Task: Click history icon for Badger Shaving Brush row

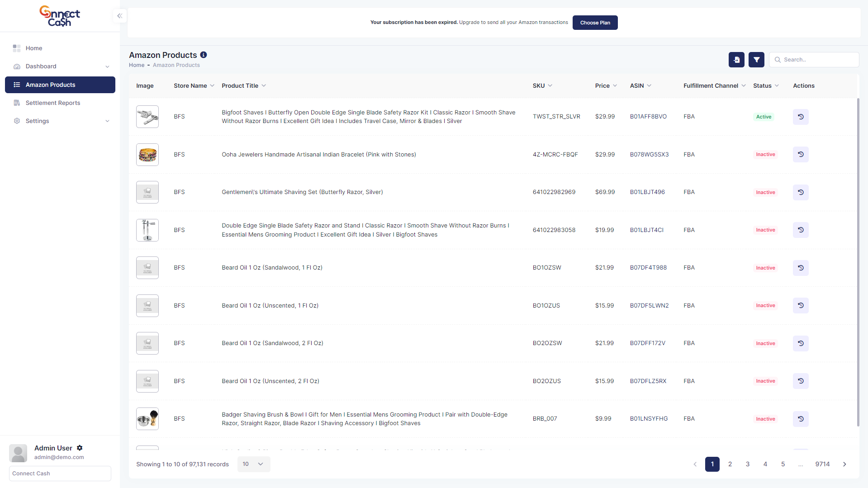Action: click(x=801, y=419)
